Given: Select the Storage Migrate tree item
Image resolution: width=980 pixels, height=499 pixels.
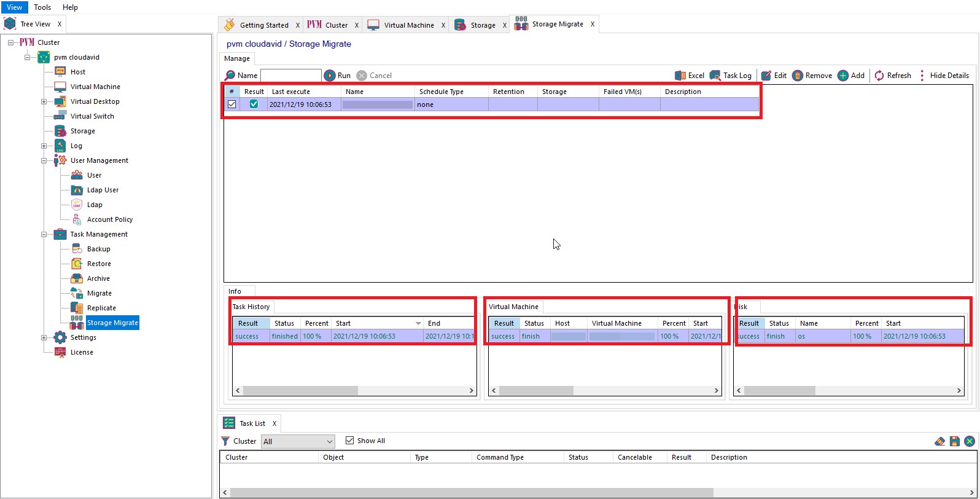Looking at the screenshot, I should coord(112,323).
